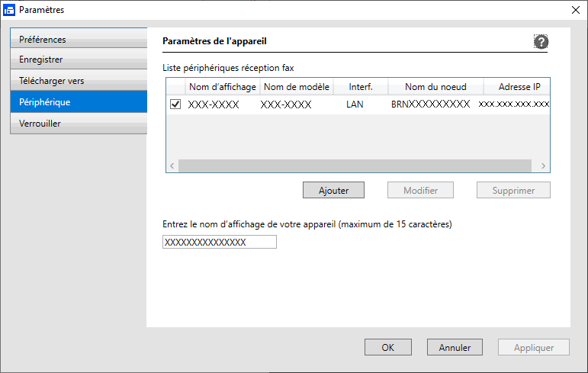Switch to the Enregistrer tab

[x=79, y=59]
